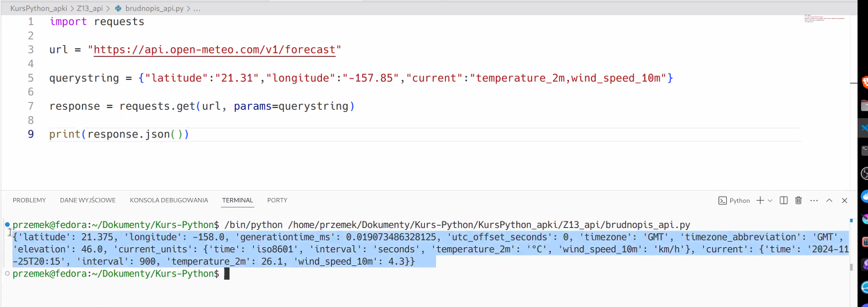Click the hollow circle prompt decoration
Viewport: 868px width, 307px height.
click(7, 274)
